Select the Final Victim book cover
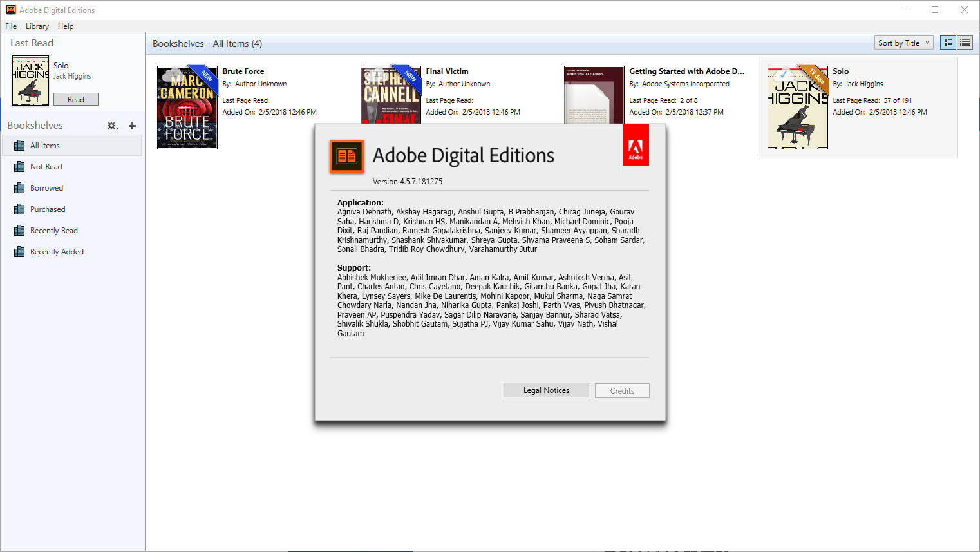The image size is (980, 552). [391, 95]
